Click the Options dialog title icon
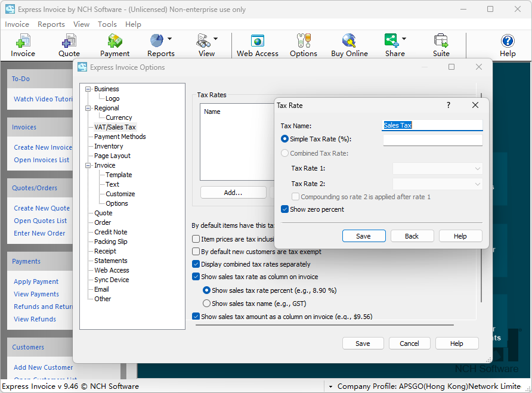The height and width of the screenshot is (393, 532). 82,67
